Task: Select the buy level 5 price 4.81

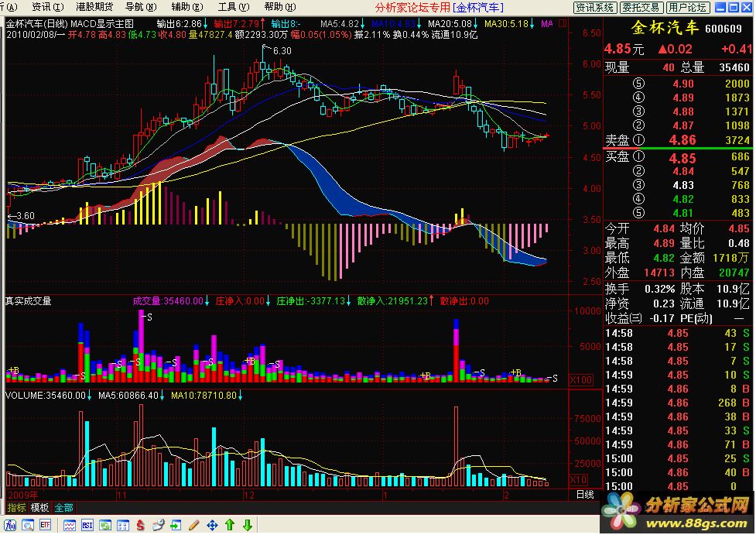Action: pos(683,213)
